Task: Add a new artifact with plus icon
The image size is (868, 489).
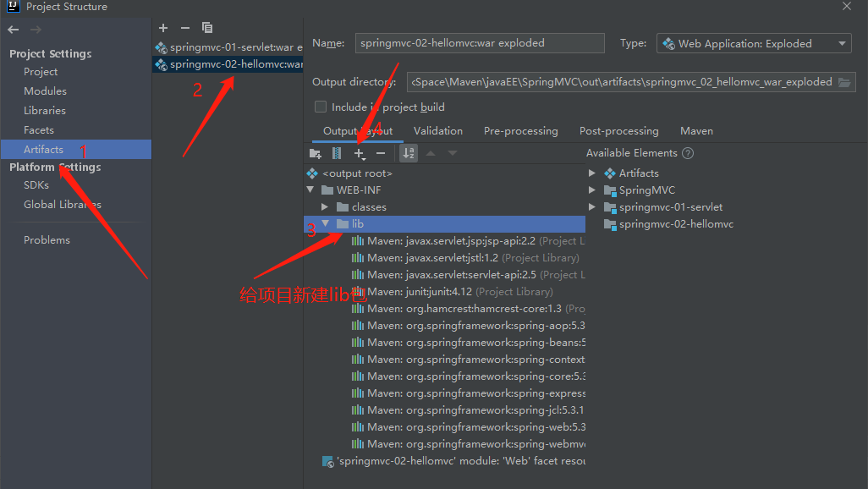Action: click(x=163, y=28)
